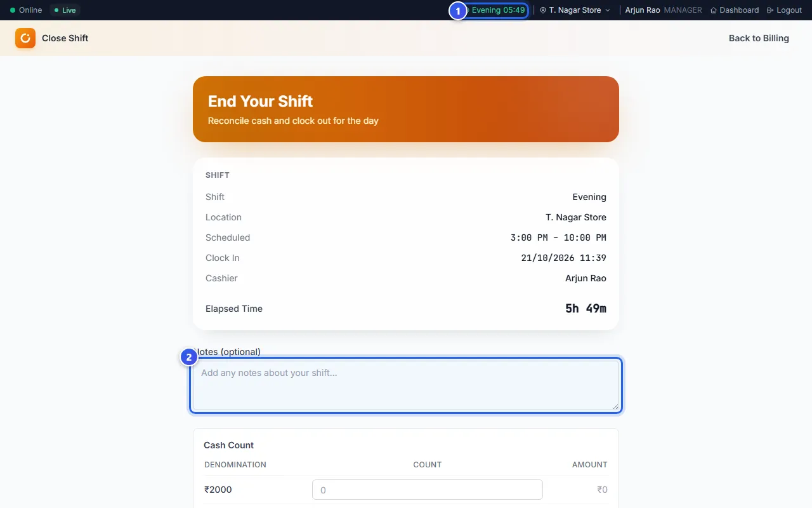Open the T. Nagar Store location dropdown
The image size is (812, 508).
575,10
